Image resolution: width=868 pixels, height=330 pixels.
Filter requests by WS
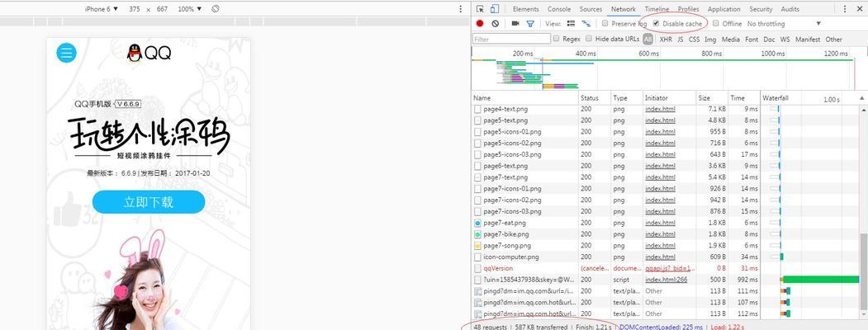coord(785,40)
